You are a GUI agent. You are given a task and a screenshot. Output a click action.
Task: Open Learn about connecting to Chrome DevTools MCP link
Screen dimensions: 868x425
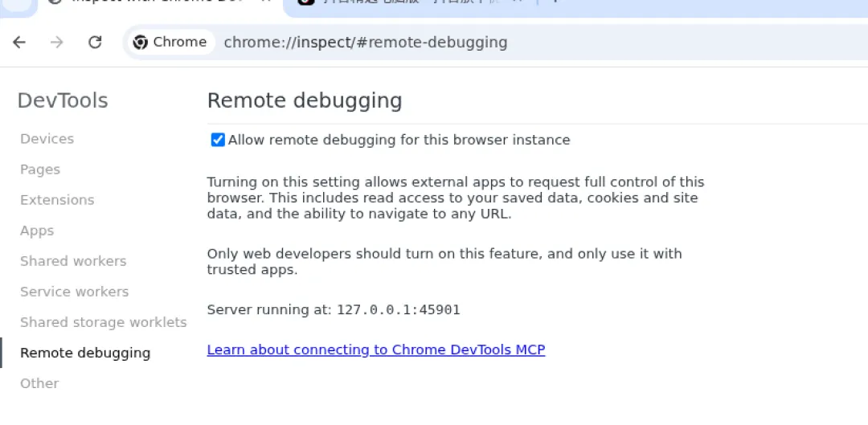click(x=375, y=349)
